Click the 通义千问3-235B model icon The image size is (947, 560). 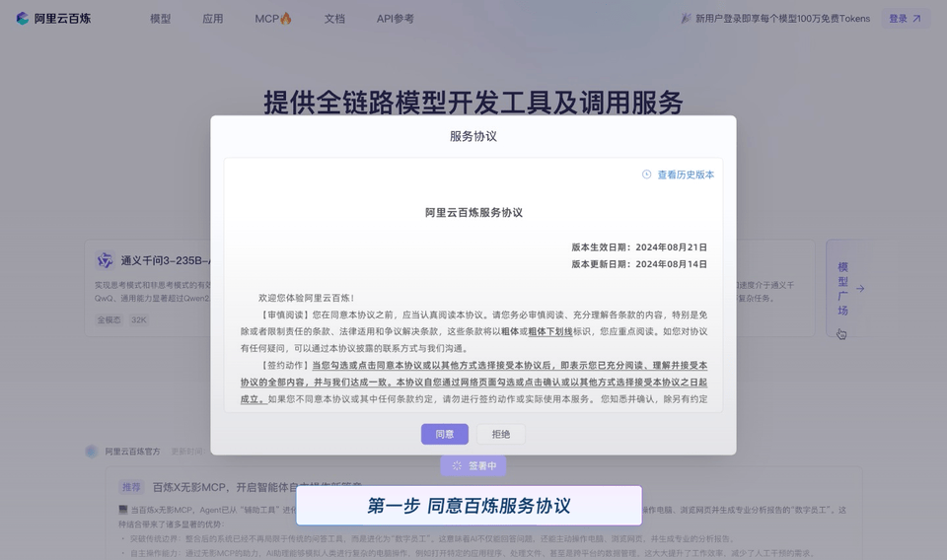(x=106, y=260)
